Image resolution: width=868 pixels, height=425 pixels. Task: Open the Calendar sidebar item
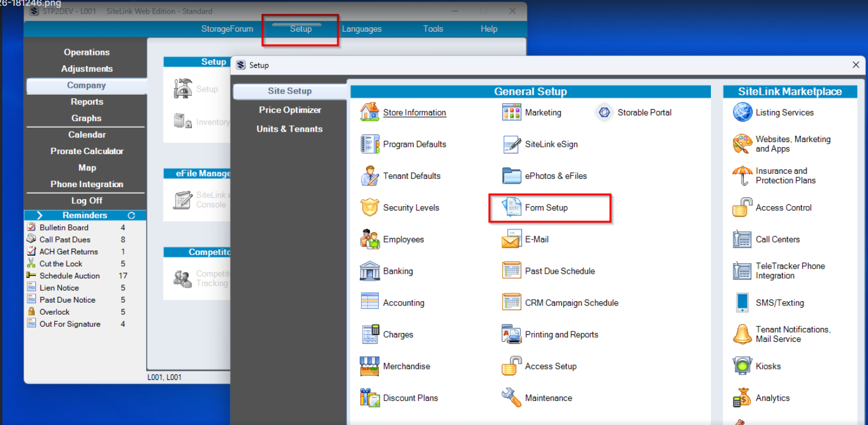(87, 135)
